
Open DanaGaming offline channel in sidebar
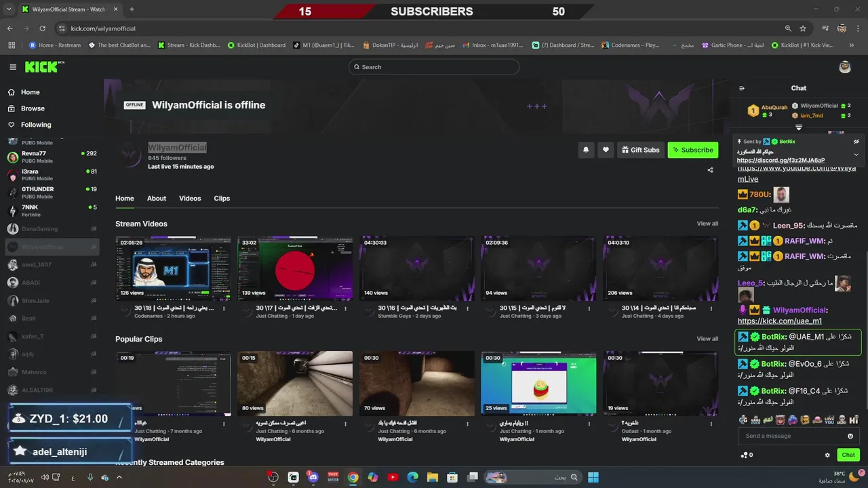click(52, 229)
